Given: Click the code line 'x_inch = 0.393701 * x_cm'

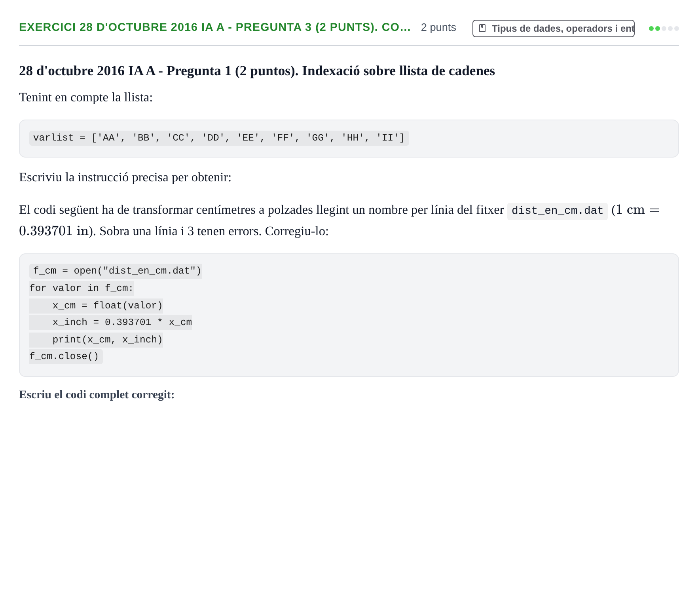Looking at the screenshot, I should [111, 322].
